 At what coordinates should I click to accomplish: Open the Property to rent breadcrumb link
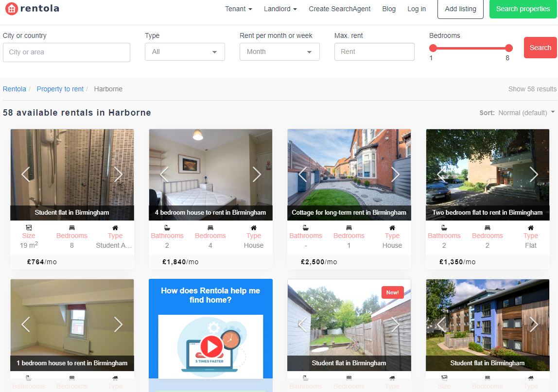pyautogui.click(x=60, y=89)
